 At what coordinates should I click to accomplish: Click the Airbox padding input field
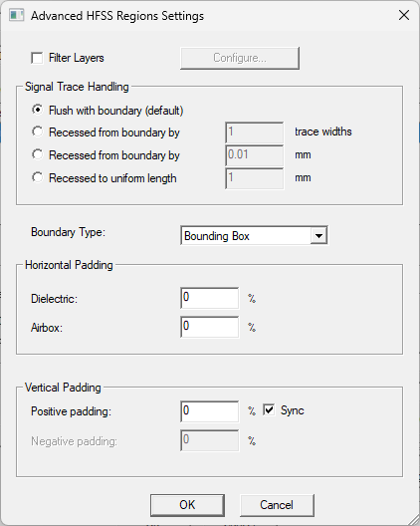209,327
